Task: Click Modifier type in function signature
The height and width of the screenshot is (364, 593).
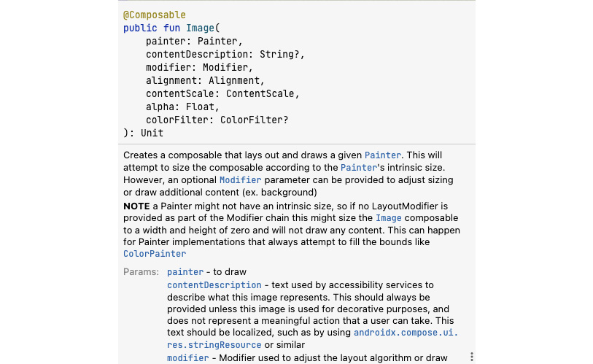Action: tap(225, 67)
